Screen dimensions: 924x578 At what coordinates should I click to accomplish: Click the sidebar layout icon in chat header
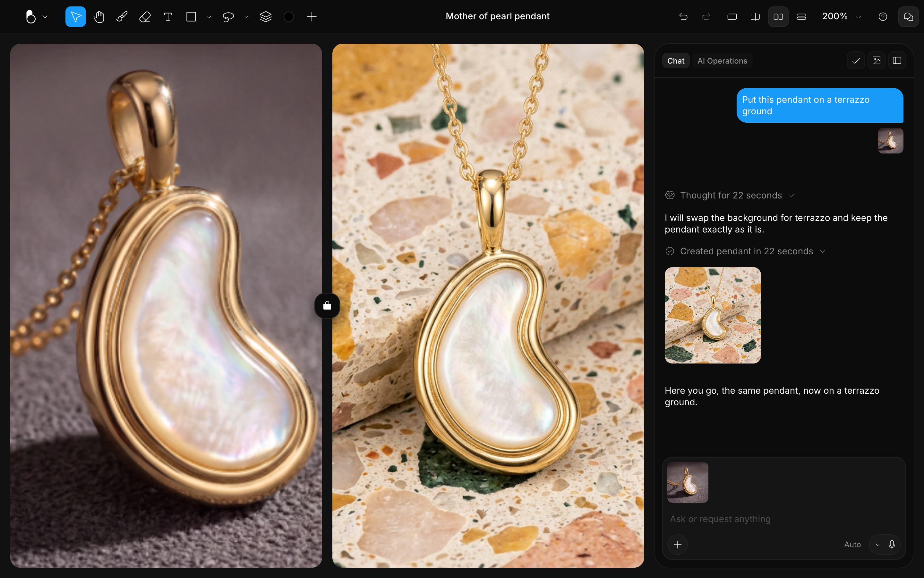tap(897, 60)
